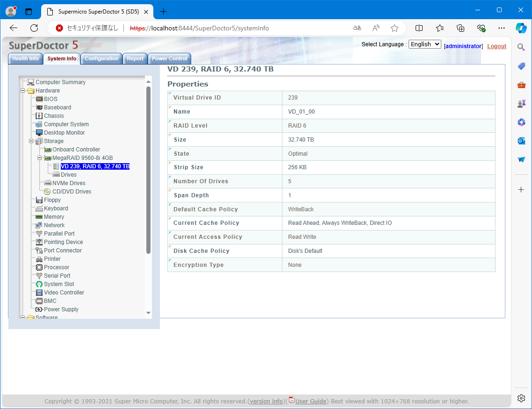This screenshot has width=532, height=409.
Task: Select Computer Summary tree item
Action: click(60, 82)
